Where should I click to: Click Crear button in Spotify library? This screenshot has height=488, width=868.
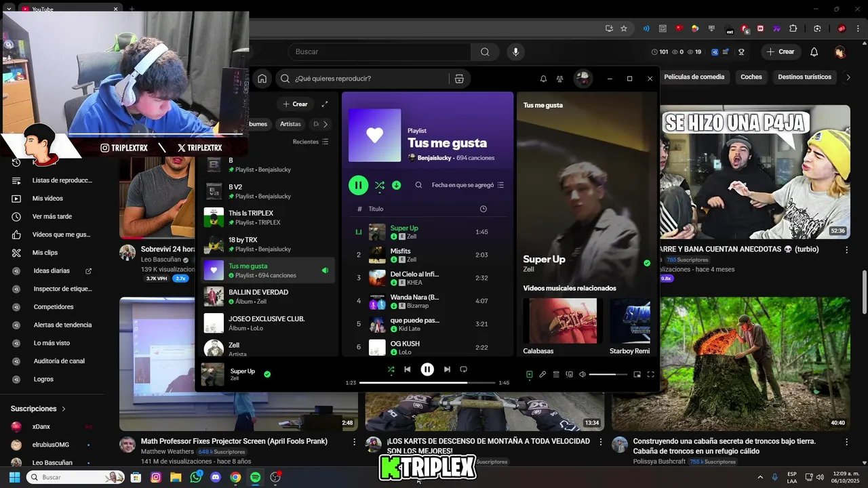click(x=295, y=104)
